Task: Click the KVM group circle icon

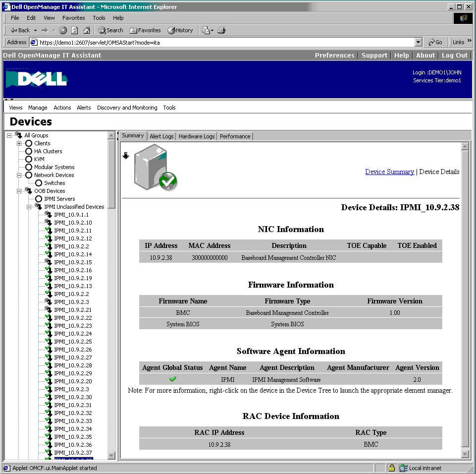Action: tap(29, 159)
